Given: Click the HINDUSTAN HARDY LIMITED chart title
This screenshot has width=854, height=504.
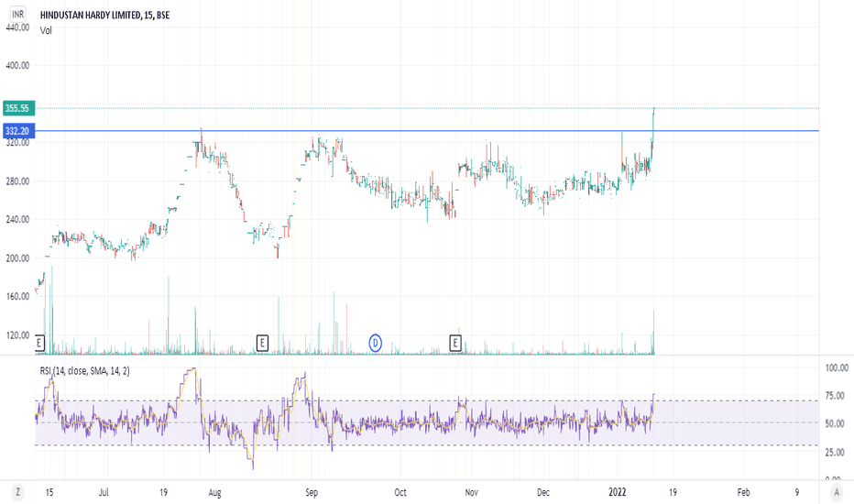Looking at the screenshot, I should [104, 15].
